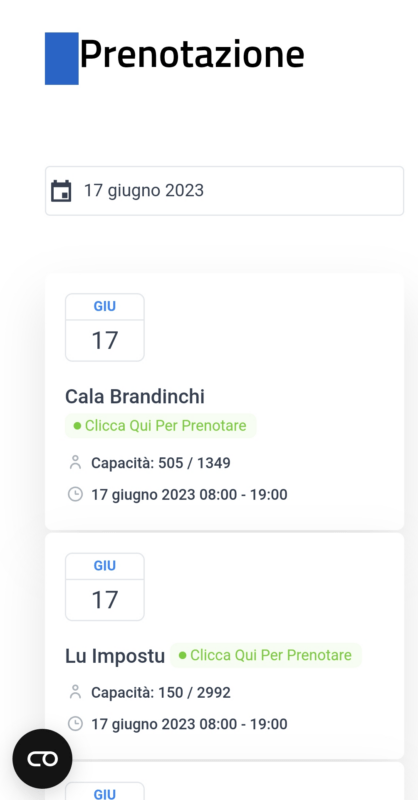Screen dimensions: 418x800
Task: Click the blue square beside Prenotazione heading
Action: point(62,59)
